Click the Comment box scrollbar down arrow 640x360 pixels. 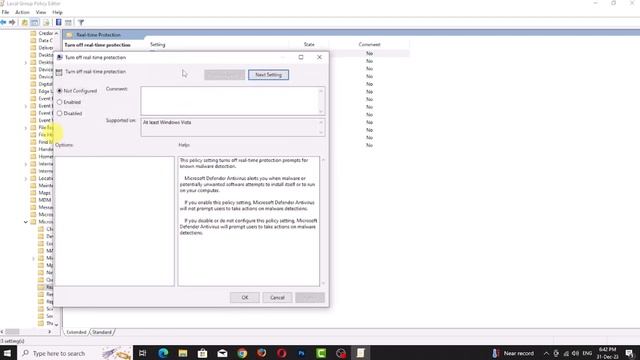point(321,111)
